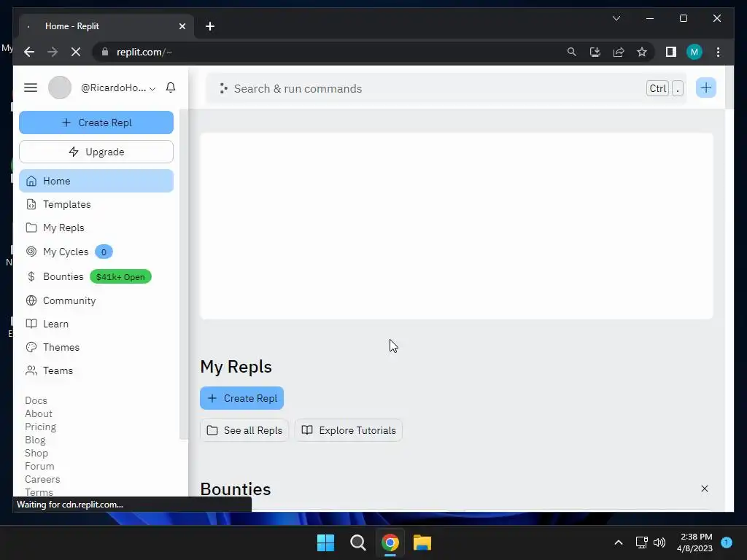747x560 pixels.
Task: Click the network tray icon
Action: pos(641,542)
